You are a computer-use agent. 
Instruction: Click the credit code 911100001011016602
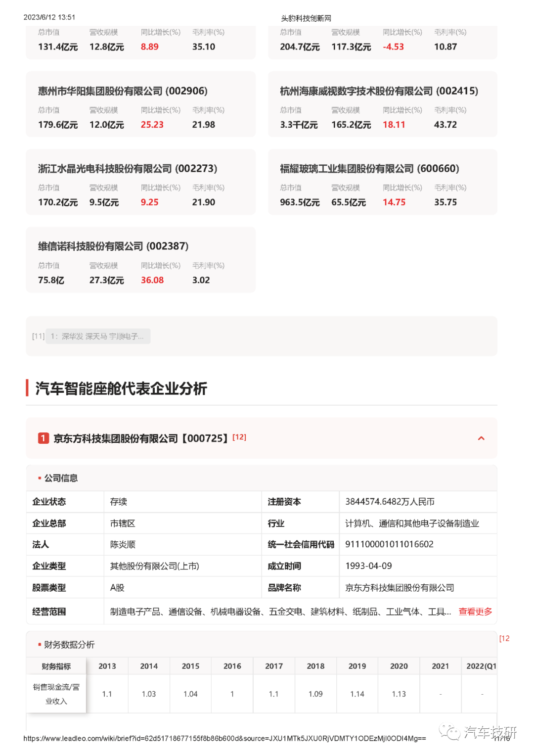(389, 544)
